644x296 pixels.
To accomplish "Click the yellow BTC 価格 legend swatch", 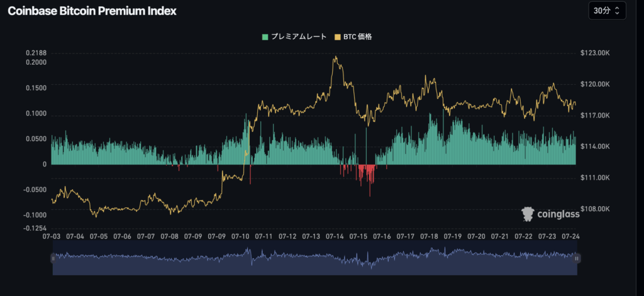I will 338,37.
